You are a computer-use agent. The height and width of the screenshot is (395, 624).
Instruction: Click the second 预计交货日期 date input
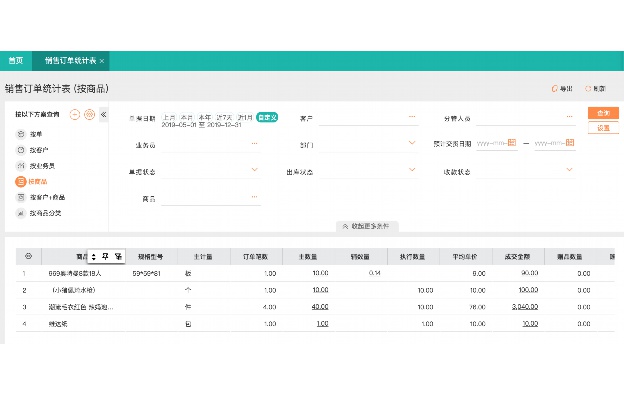point(555,143)
